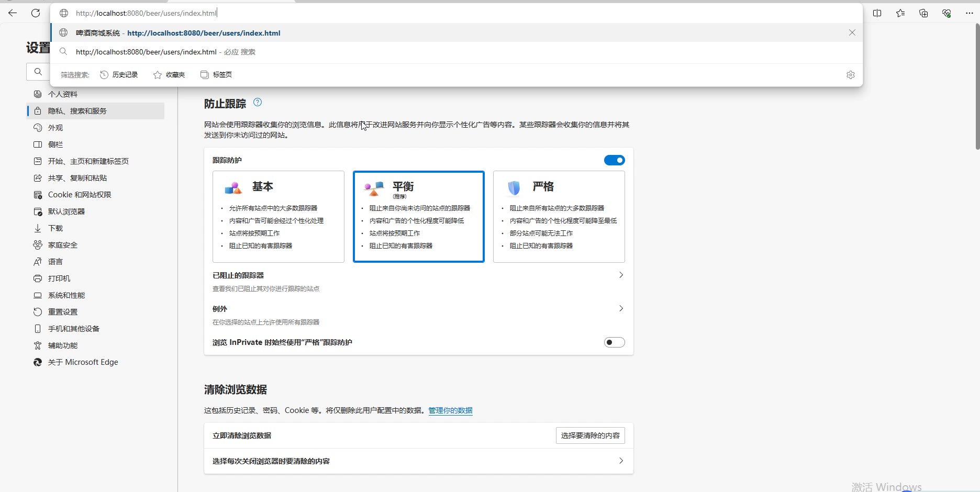Remove the 啤酒商城系统 suggestion with its X
Viewport: 980px width, 492px height.
click(x=852, y=32)
